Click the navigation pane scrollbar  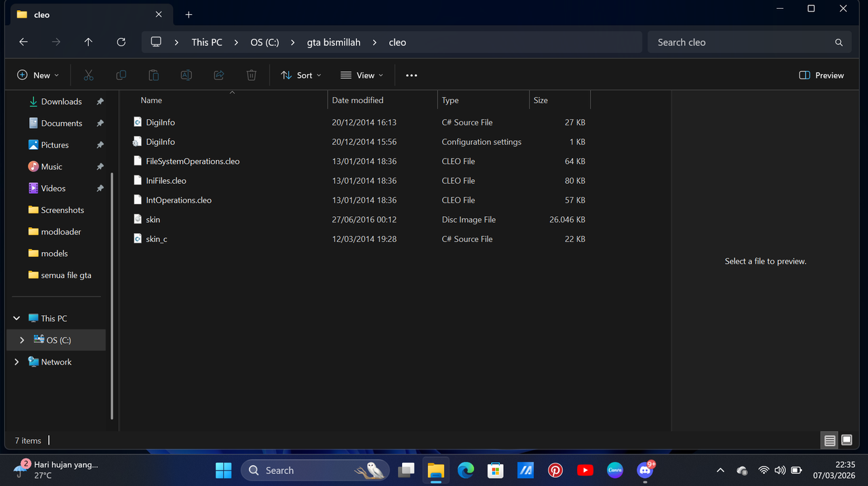point(112,295)
